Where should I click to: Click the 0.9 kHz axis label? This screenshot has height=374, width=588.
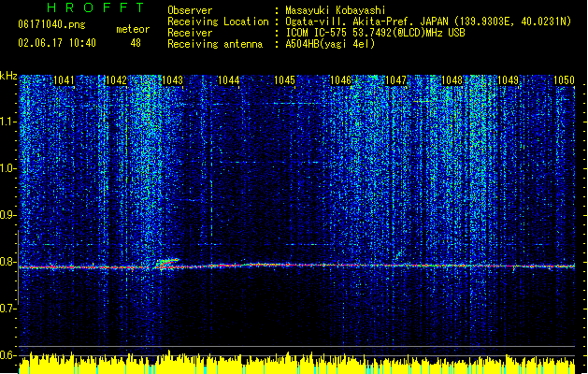coord(8,215)
